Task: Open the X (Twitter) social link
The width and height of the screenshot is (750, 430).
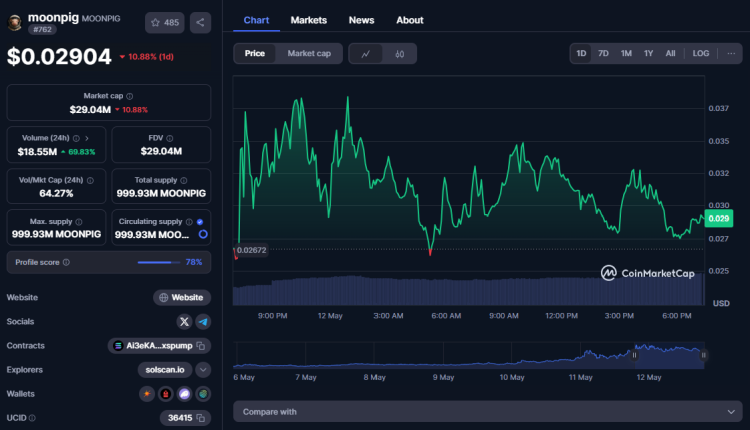Action: tap(184, 321)
